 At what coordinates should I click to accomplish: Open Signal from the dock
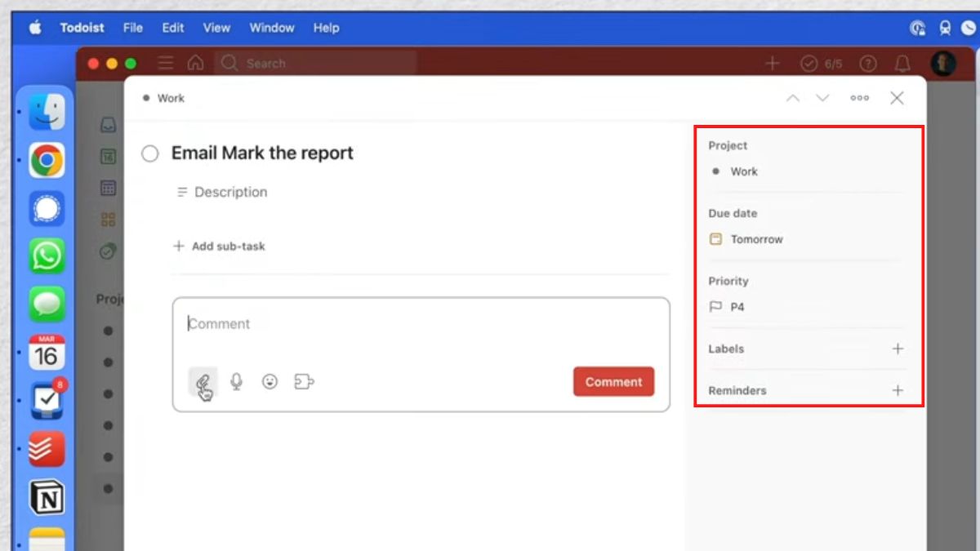tap(47, 208)
